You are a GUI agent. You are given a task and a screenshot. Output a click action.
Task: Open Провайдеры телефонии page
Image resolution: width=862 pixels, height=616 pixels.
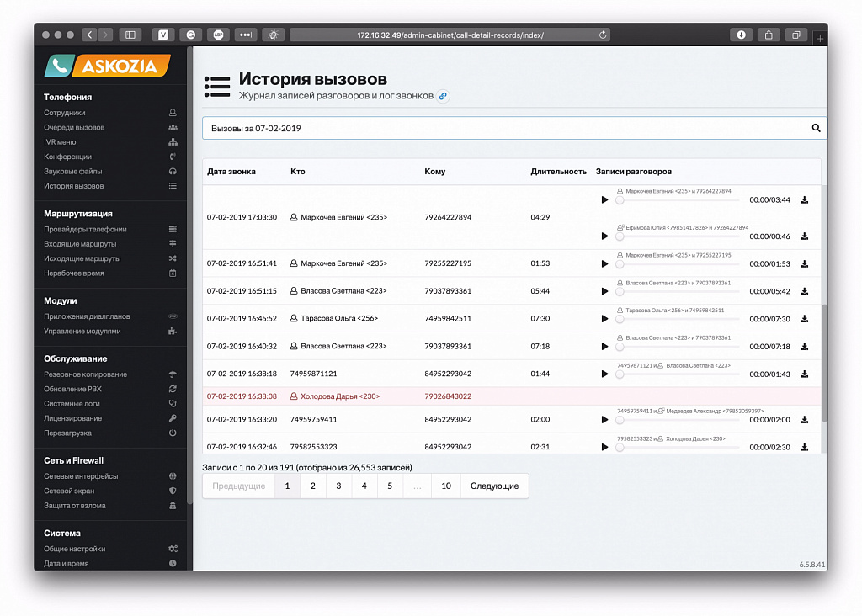pyautogui.click(x=85, y=229)
